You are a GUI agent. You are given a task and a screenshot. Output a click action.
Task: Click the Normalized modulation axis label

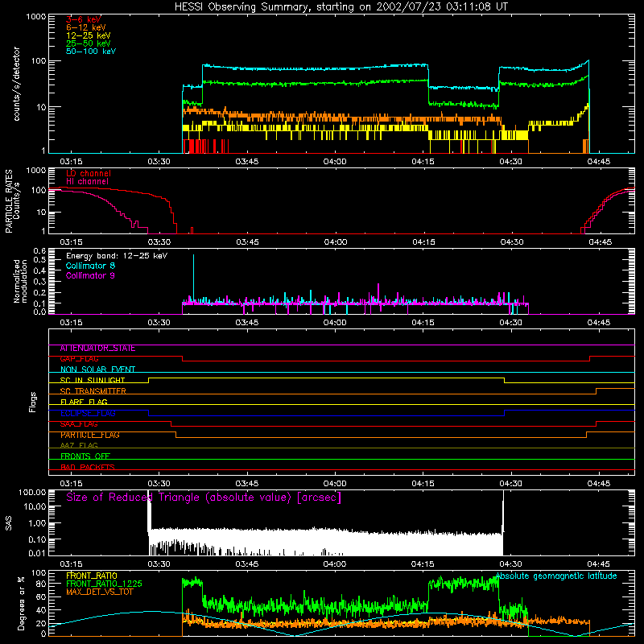(20, 281)
